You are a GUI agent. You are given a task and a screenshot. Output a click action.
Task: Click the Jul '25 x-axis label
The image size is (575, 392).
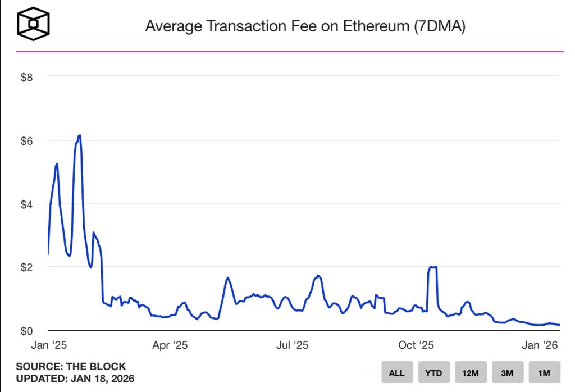(293, 345)
